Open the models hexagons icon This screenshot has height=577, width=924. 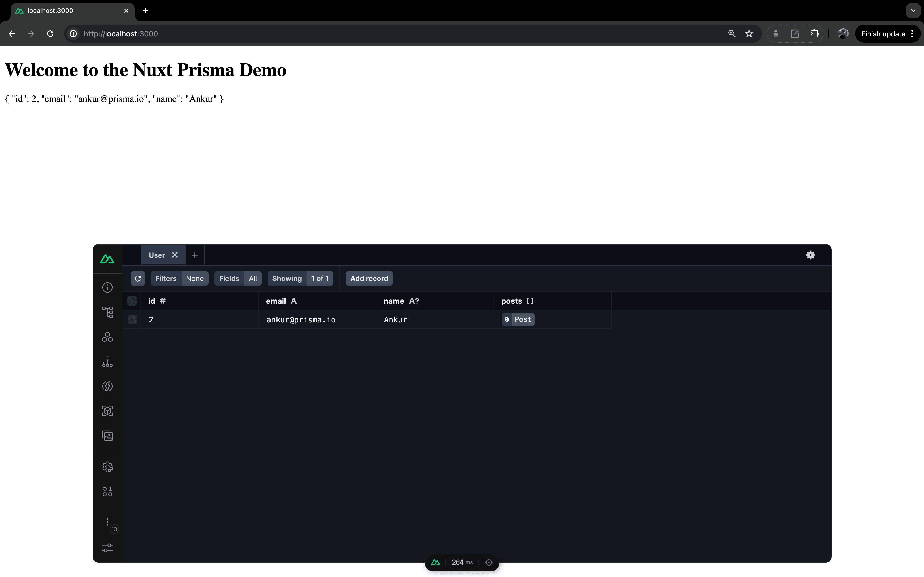pos(107,337)
